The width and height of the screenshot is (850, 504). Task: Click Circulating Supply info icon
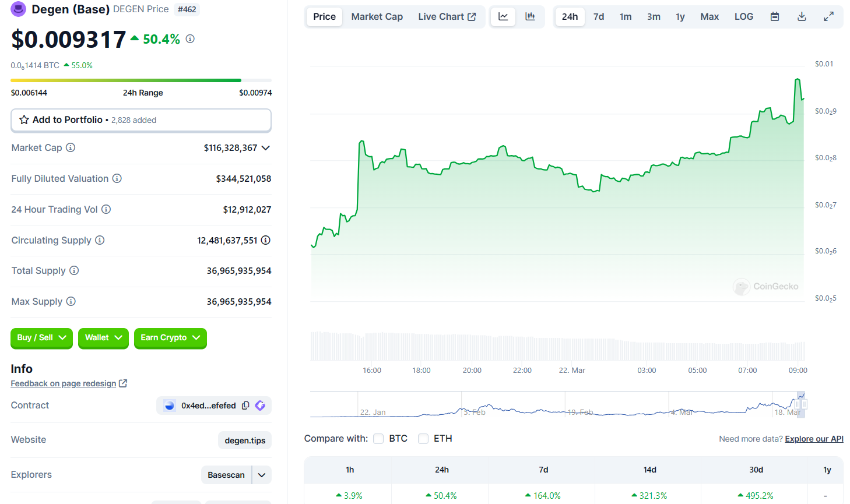(100, 240)
